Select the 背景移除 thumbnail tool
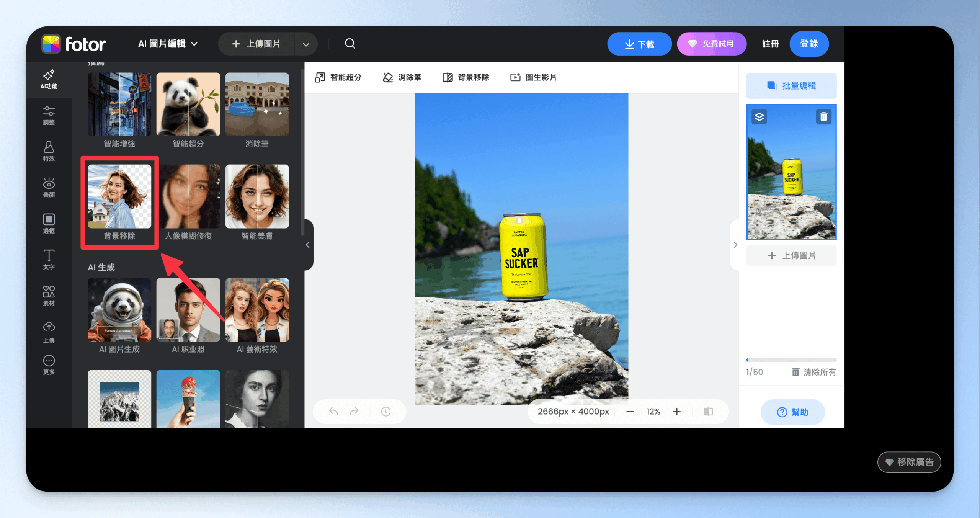Screen dimensions: 980x518 click(119, 197)
